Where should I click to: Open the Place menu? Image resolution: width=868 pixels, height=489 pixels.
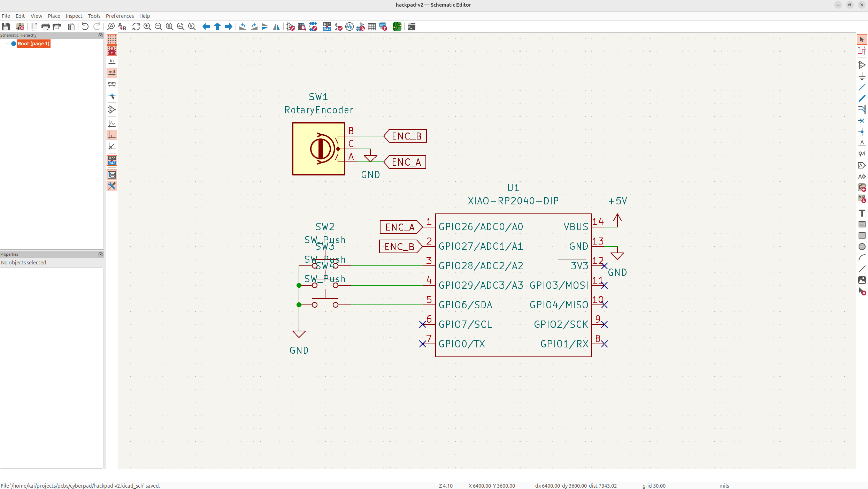[x=54, y=16]
